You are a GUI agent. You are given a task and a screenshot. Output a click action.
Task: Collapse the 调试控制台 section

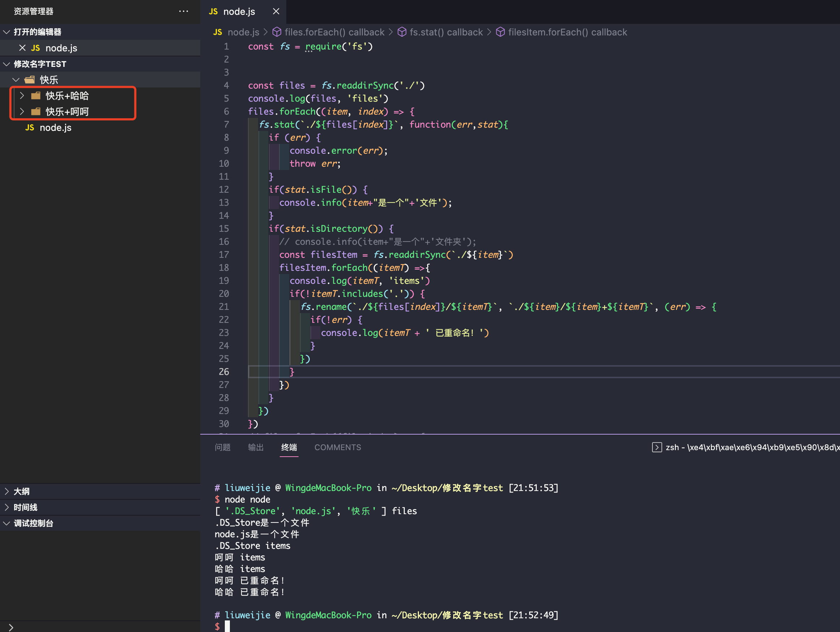[x=7, y=524]
